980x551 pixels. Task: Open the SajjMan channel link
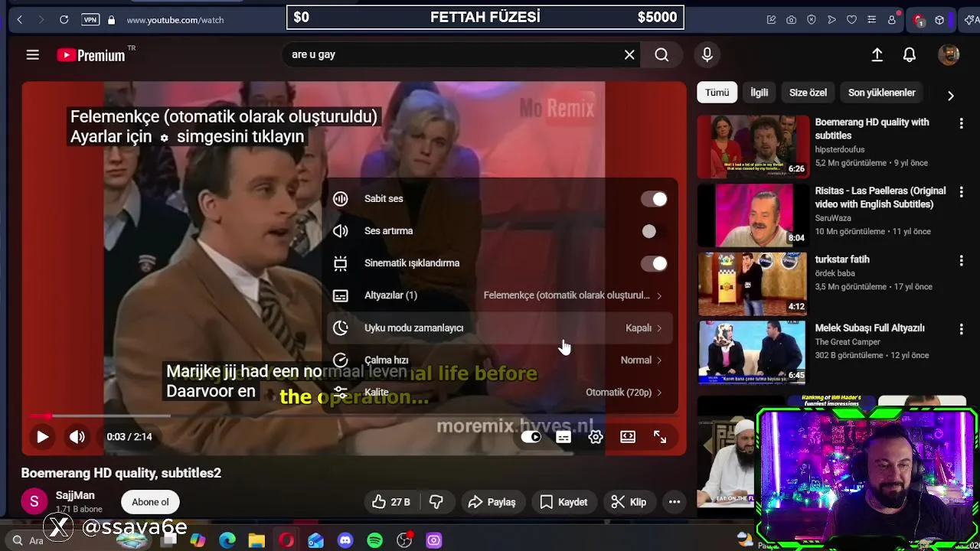75,495
